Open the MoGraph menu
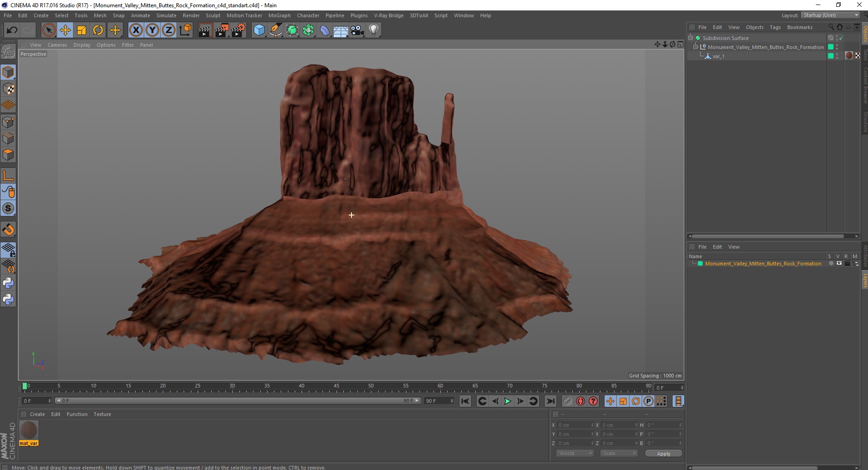This screenshot has height=470, width=868. (279, 15)
